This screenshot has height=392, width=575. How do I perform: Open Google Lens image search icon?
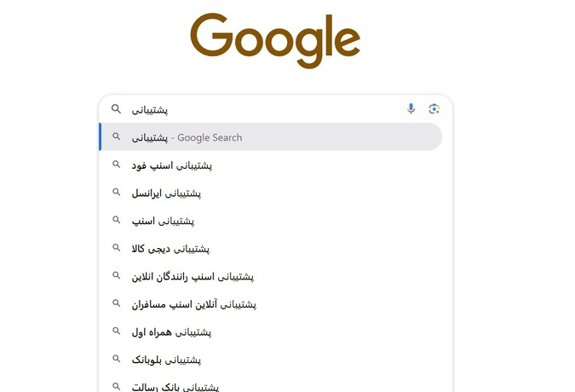pyautogui.click(x=434, y=109)
